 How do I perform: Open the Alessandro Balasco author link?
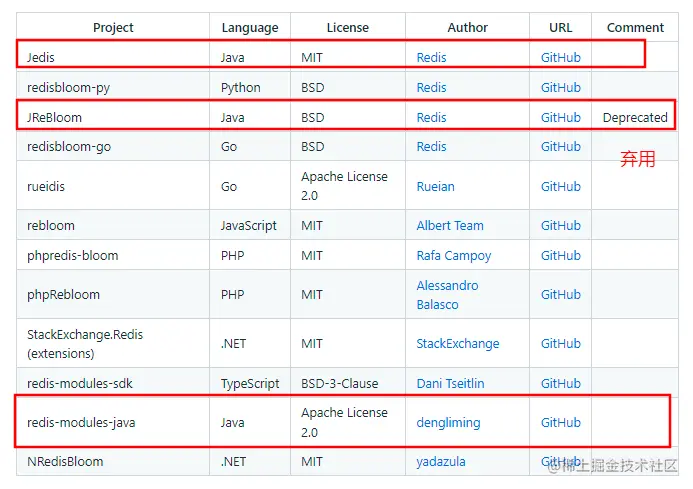(447, 295)
